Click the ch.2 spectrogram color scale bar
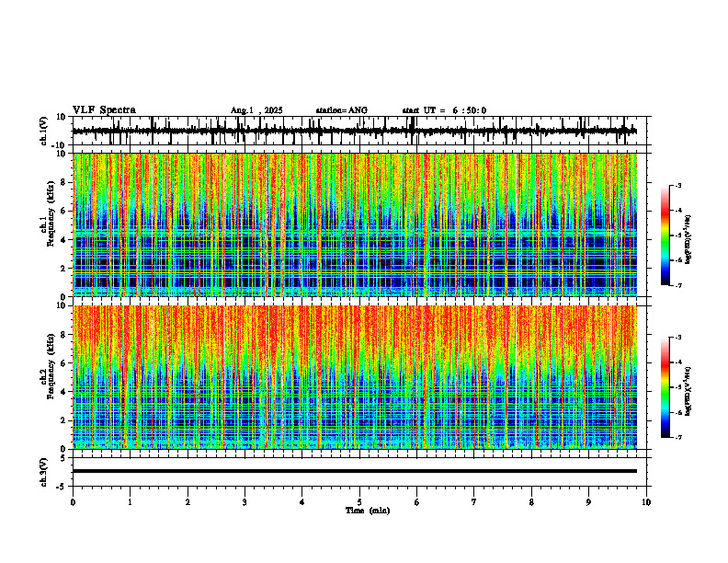The width and height of the screenshot is (728, 563). point(665,387)
